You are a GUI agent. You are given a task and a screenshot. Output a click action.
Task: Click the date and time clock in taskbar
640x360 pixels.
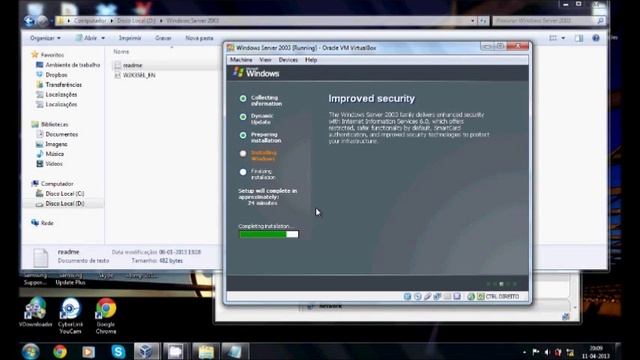click(x=596, y=352)
